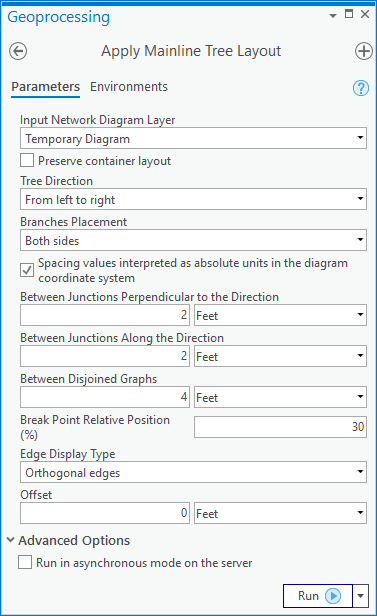Enable Preserve container layout checkbox
The width and height of the screenshot is (377, 616).
[x=27, y=161]
